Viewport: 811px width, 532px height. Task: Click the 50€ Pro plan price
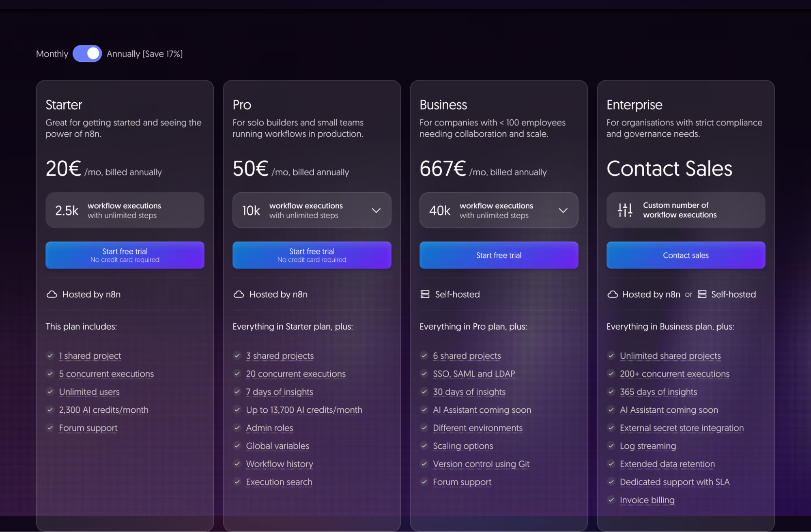click(x=250, y=168)
